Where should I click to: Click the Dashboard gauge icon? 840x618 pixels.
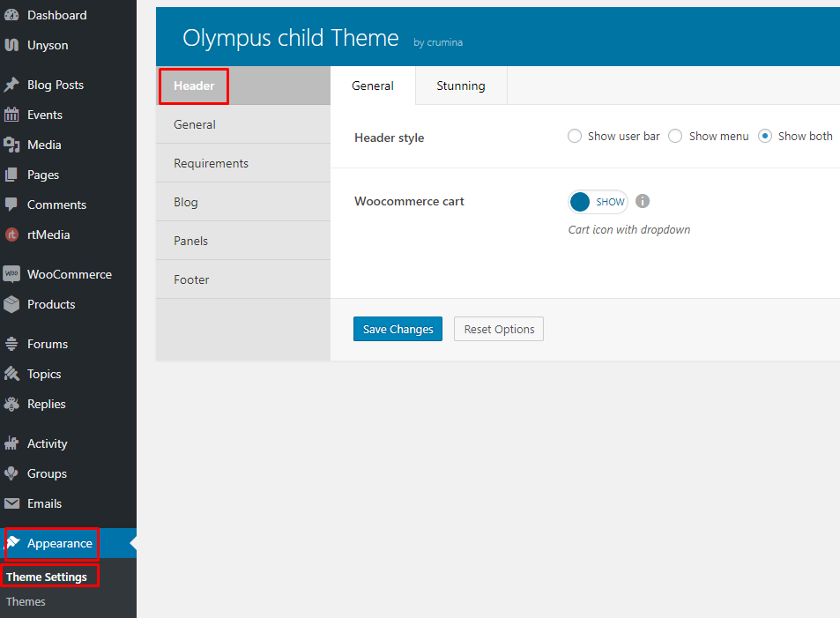(x=11, y=15)
